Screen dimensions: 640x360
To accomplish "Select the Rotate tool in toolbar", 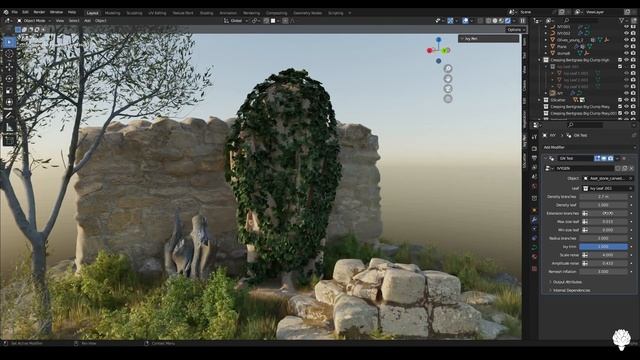I will tap(9, 78).
